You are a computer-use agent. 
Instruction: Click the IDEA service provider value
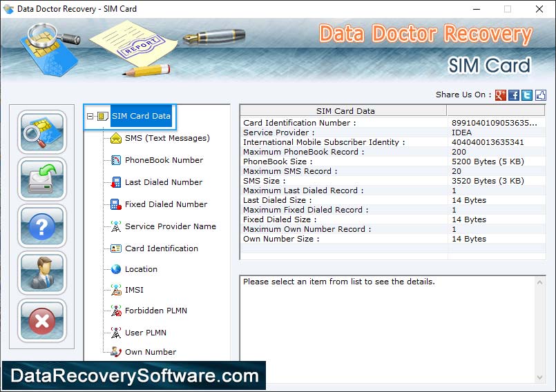click(461, 133)
